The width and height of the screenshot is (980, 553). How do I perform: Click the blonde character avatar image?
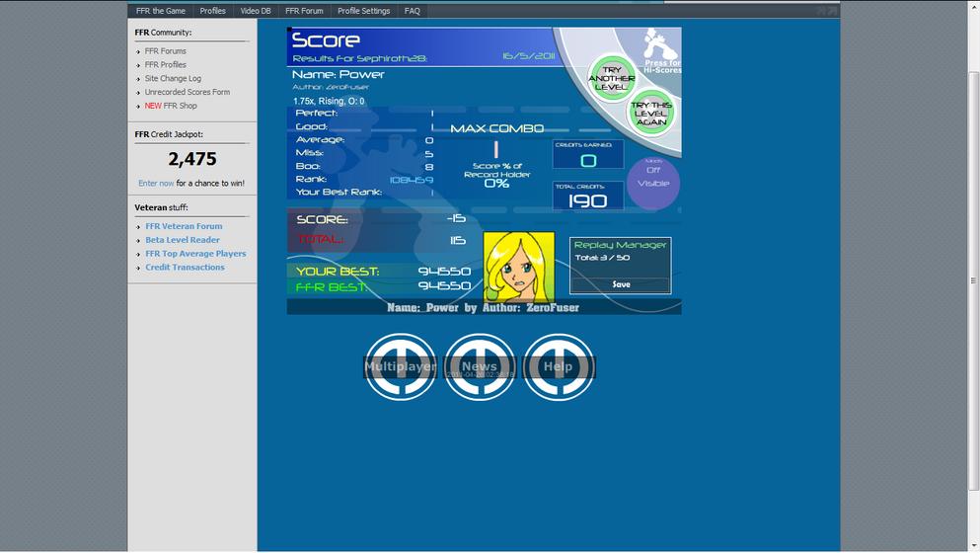519,267
